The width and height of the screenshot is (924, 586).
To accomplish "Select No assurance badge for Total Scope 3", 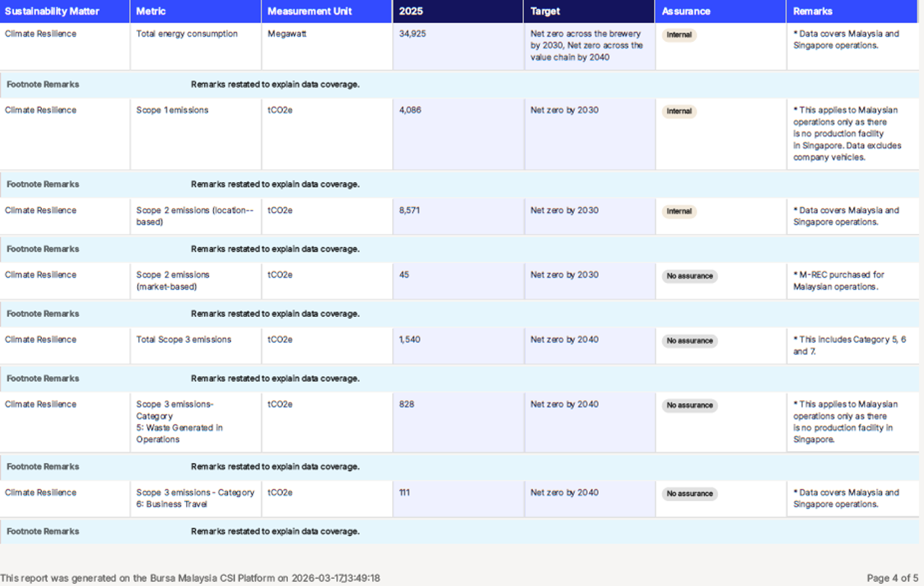I will tap(689, 341).
